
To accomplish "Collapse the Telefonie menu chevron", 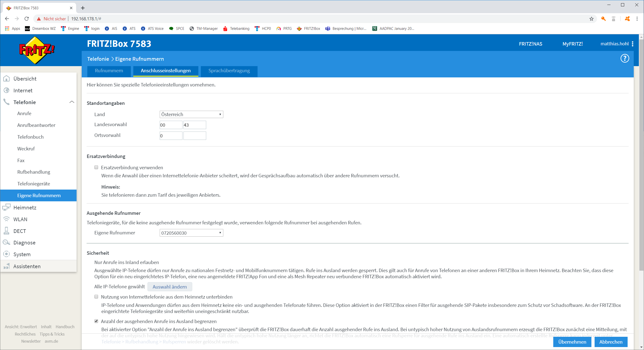I will point(72,102).
